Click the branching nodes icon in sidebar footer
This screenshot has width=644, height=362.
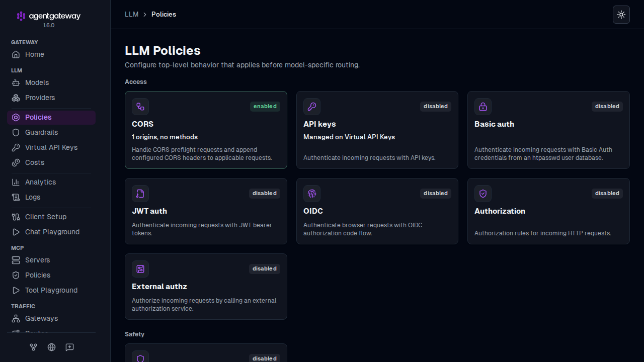click(34, 347)
